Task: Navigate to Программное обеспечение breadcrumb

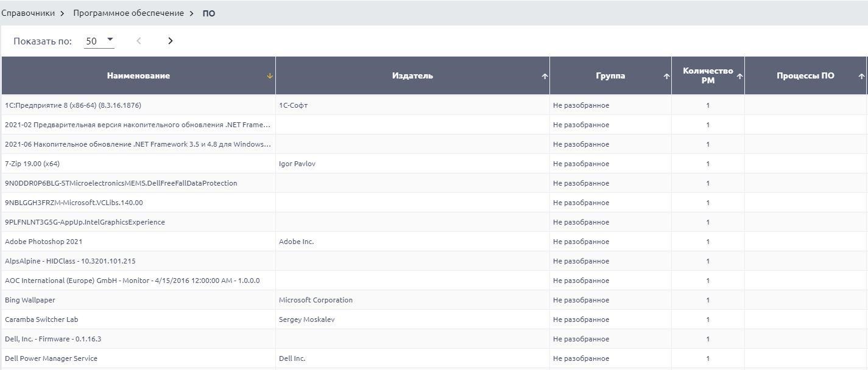Action: point(129,13)
